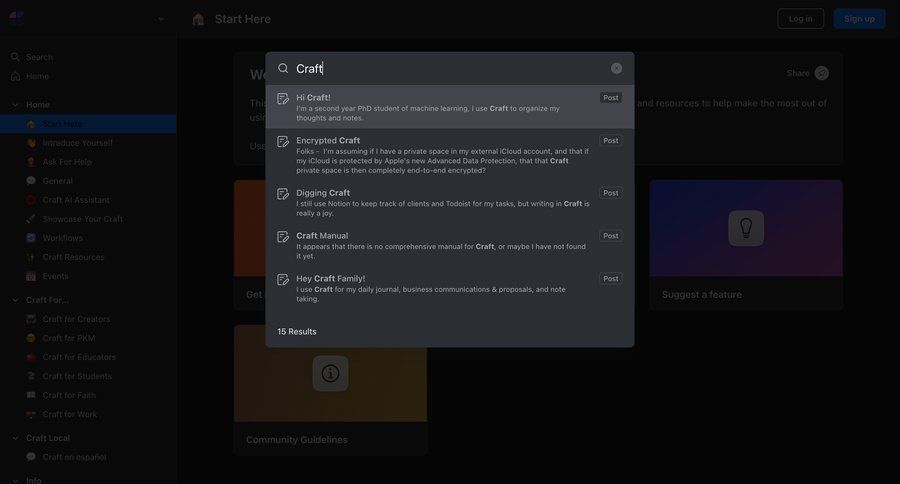This screenshot has width=900, height=484.
Task: Open Ask For Help space
Action: [x=88, y=162]
